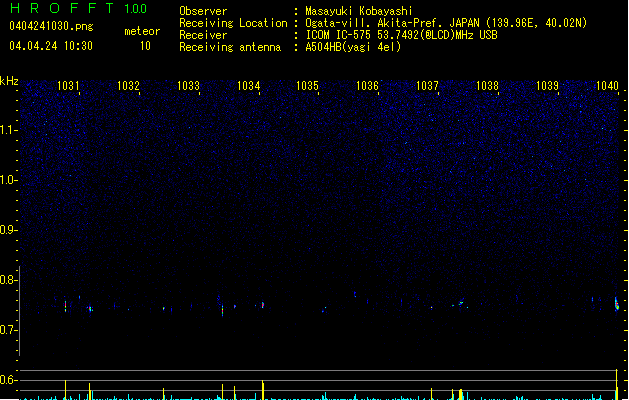Screen dimensions: 629x400
Task: Click the 1.0 kHz frequency label
Action: tap(8, 180)
